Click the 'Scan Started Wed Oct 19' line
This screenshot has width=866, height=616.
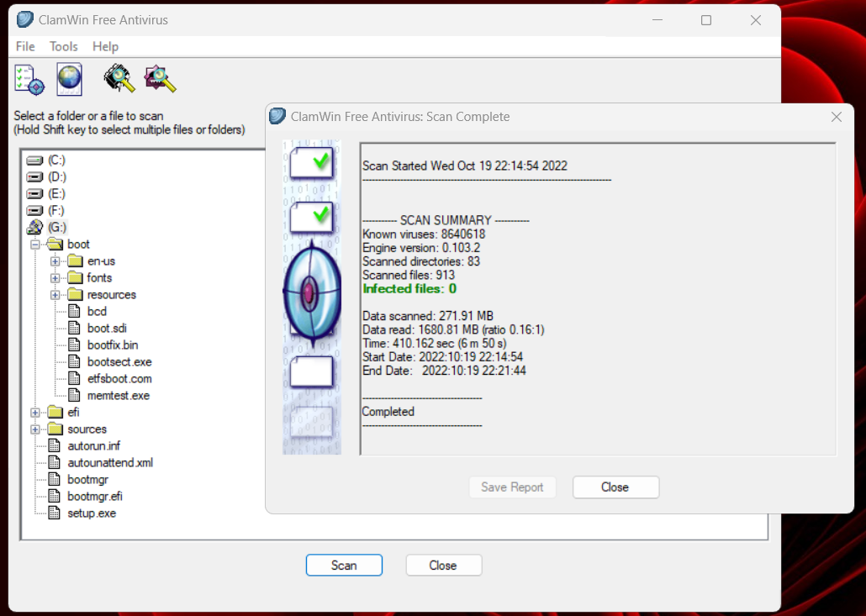[464, 166]
